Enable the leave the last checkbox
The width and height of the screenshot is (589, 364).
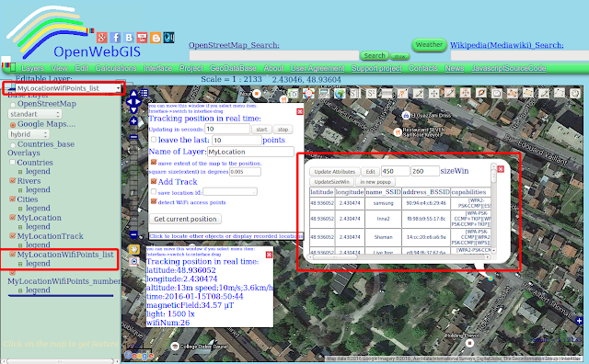154,140
